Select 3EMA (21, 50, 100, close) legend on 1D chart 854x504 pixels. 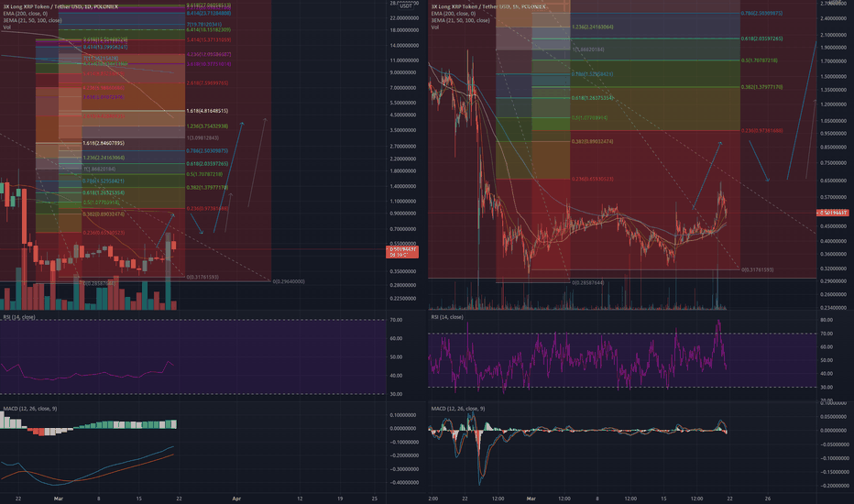pyautogui.click(x=32, y=20)
